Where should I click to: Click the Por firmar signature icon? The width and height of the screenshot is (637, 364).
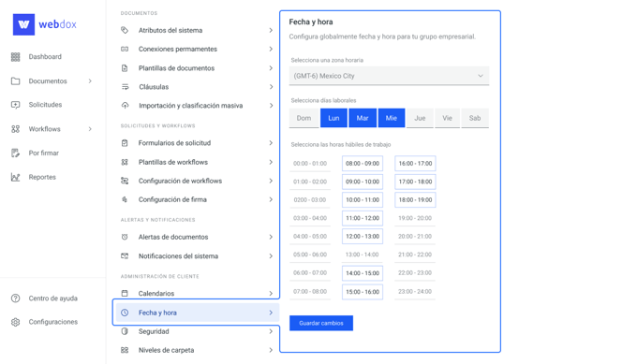[x=15, y=153]
